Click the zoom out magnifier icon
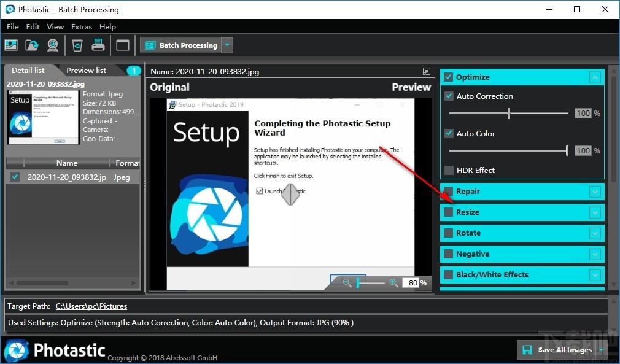 click(347, 282)
